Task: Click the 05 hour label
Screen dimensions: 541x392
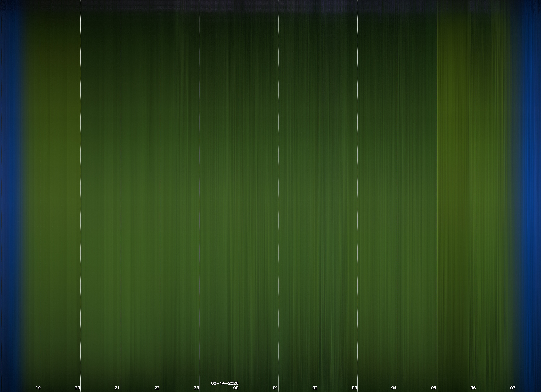Action: [434, 388]
